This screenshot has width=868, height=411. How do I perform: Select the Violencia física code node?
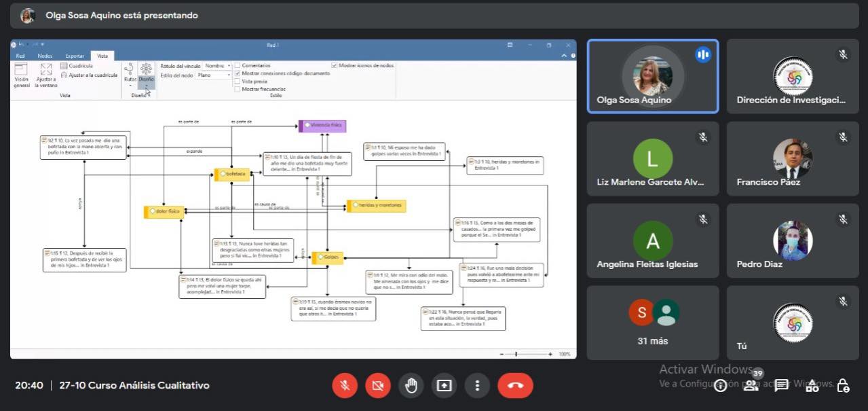pyautogui.click(x=322, y=126)
